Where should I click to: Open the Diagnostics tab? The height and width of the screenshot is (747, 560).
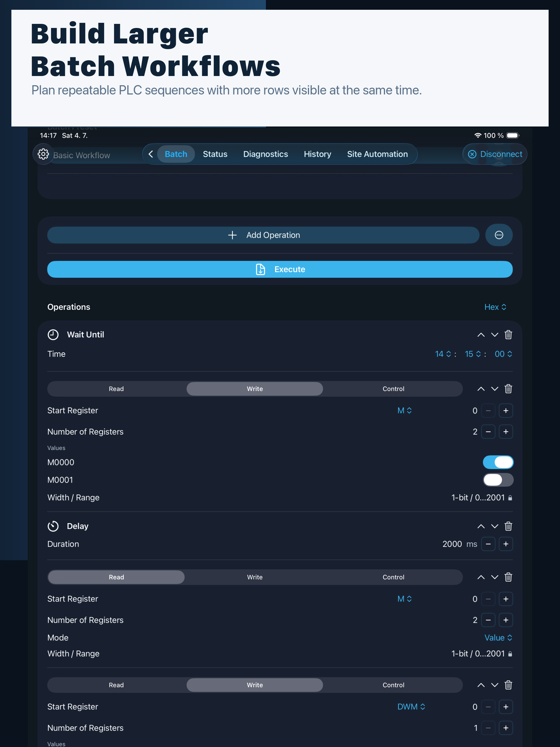[266, 154]
